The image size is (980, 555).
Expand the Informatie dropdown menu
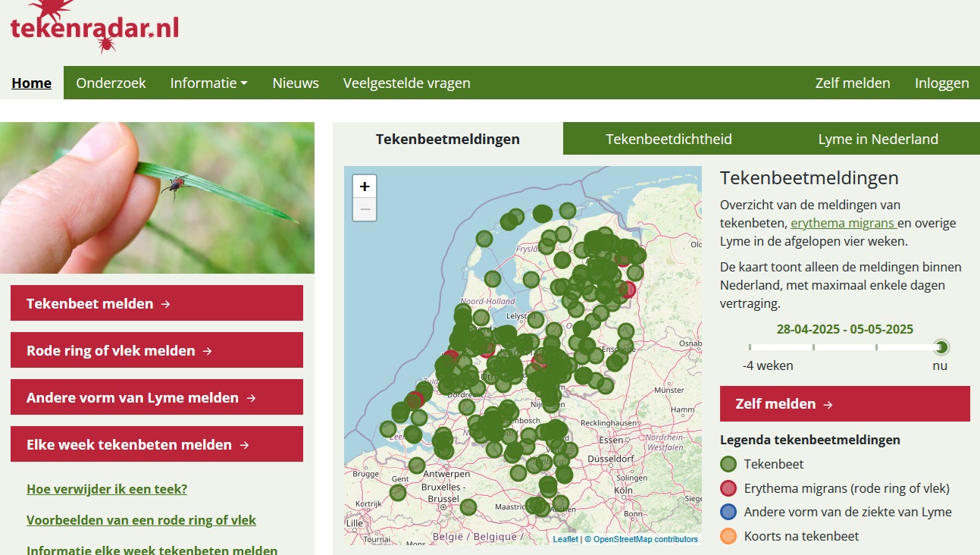[x=208, y=83]
